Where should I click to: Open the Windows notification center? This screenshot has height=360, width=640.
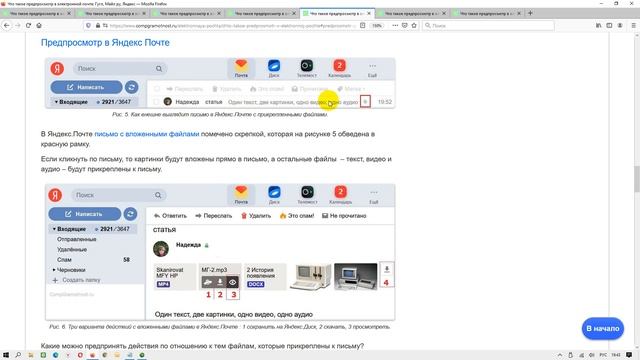pyautogui.click(x=629, y=355)
